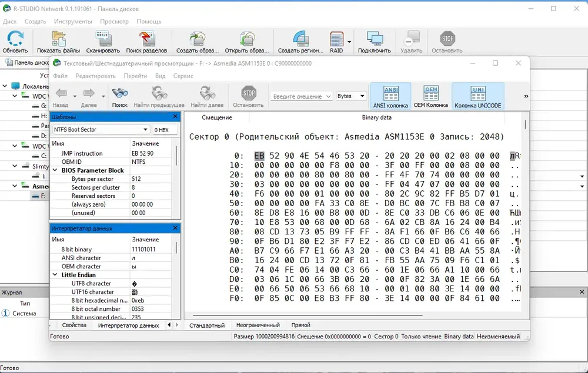Open the Просмотр menu
Screen dimensions: 588x373
[114, 21]
